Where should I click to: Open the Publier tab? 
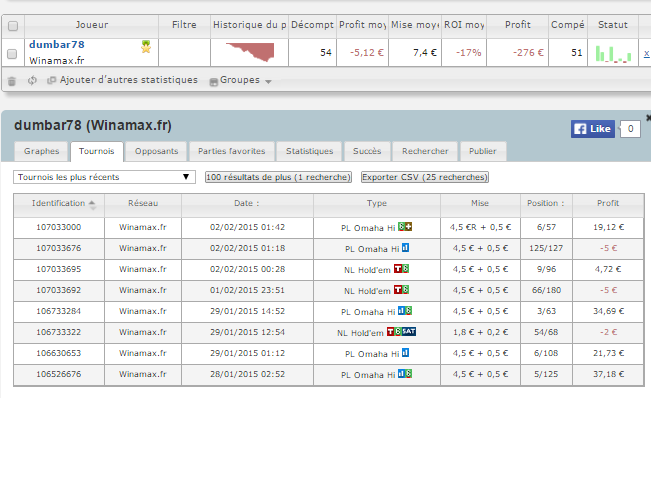(483, 151)
